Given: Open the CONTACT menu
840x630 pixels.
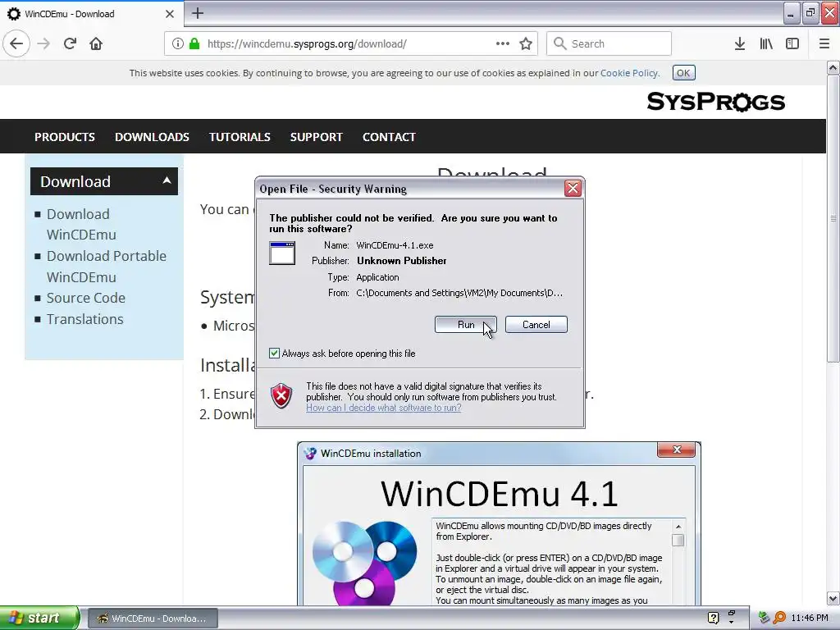Looking at the screenshot, I should pyautogui.click(x=389, y=137).
